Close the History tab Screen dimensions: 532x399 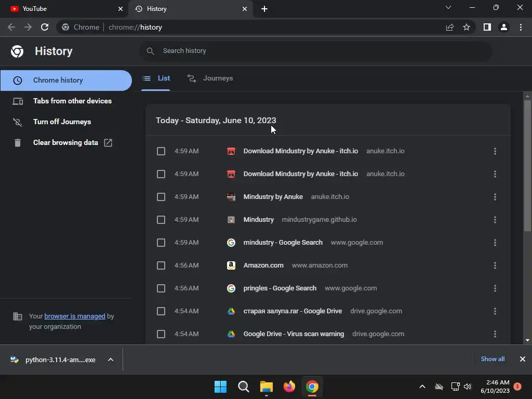tap(245, 9)
